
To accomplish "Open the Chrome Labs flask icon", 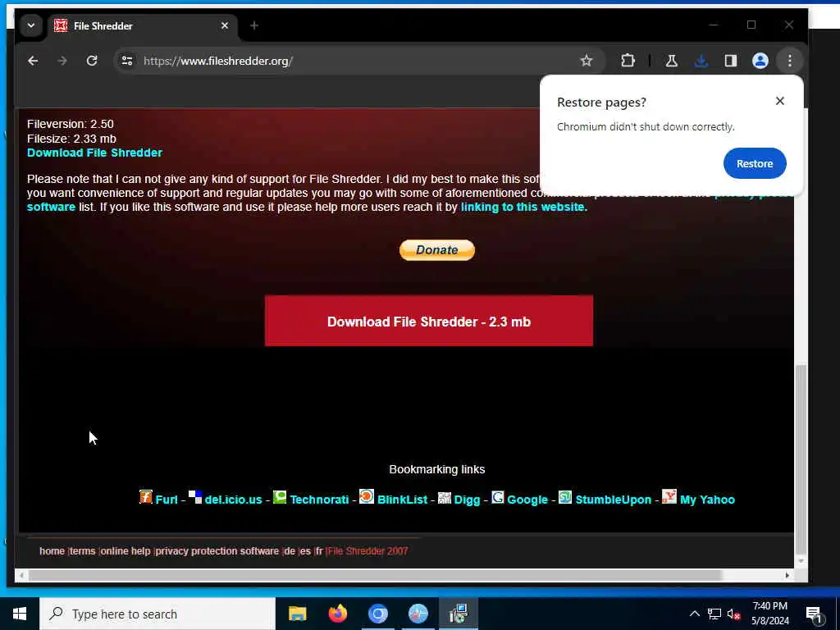I will (671, 61).
